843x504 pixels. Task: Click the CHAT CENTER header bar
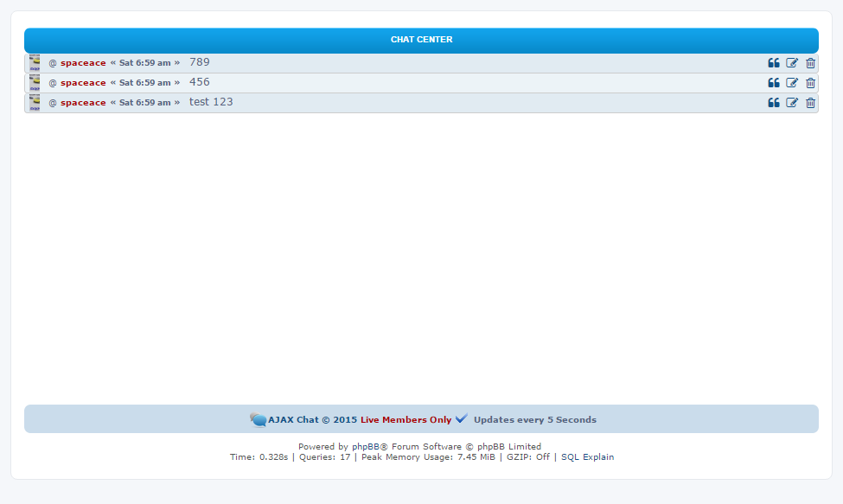click(x=422, y=41)
